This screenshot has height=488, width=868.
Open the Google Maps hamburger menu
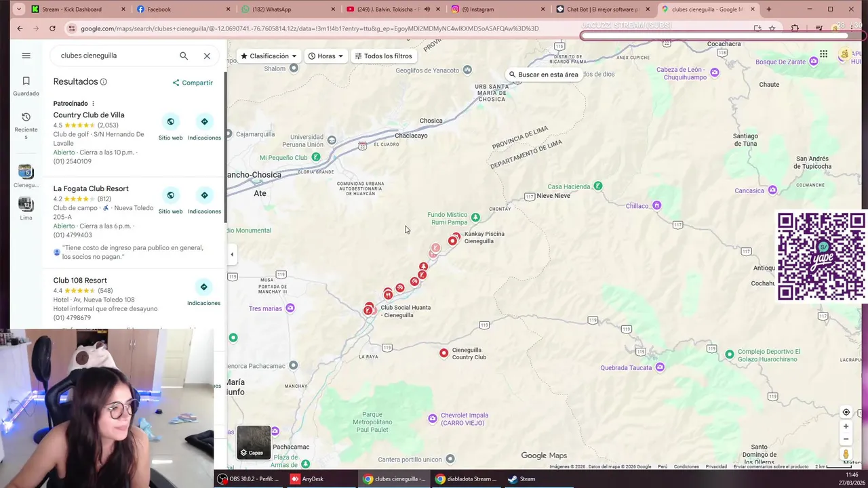[x=26, y=56]
